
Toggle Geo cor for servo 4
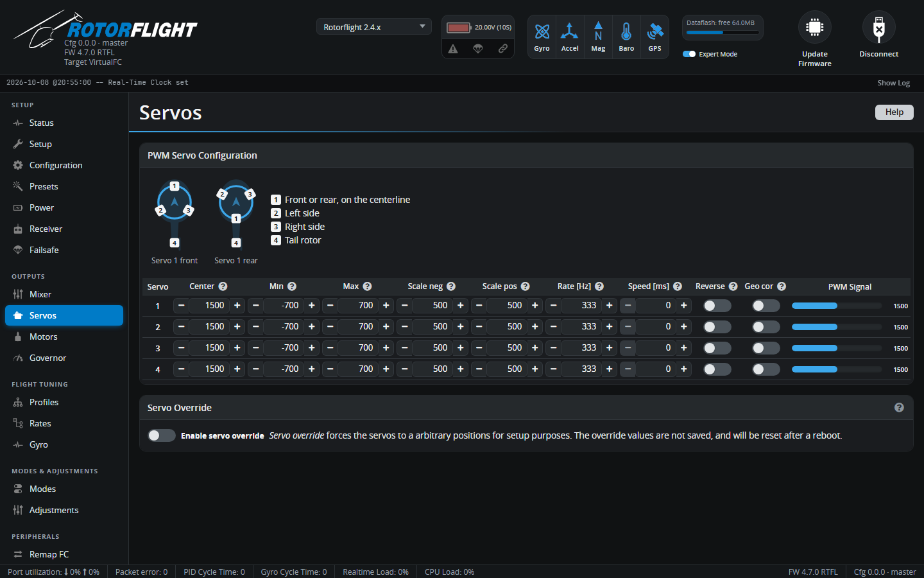pyautogui.click(x=766, y=369)
